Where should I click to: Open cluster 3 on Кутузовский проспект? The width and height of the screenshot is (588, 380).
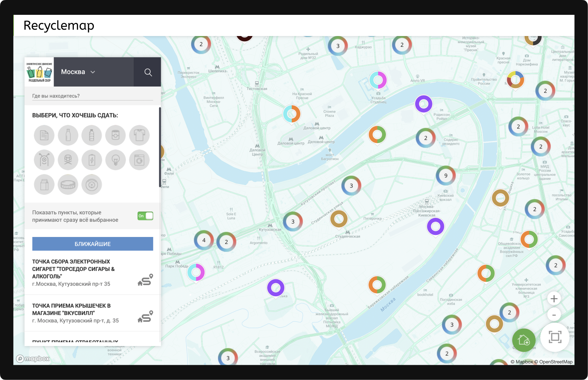(x=351, y=186)
